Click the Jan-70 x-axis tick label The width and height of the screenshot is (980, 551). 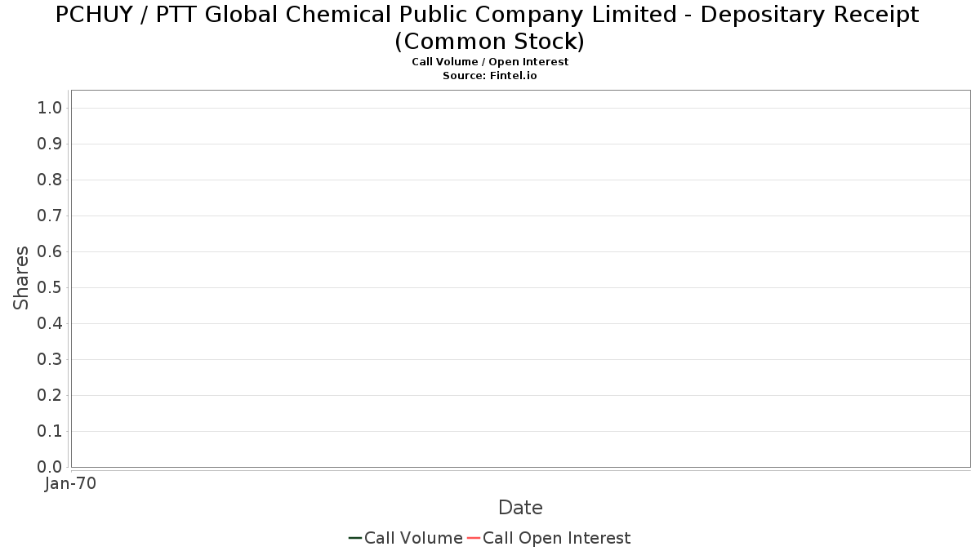[71, 484]
